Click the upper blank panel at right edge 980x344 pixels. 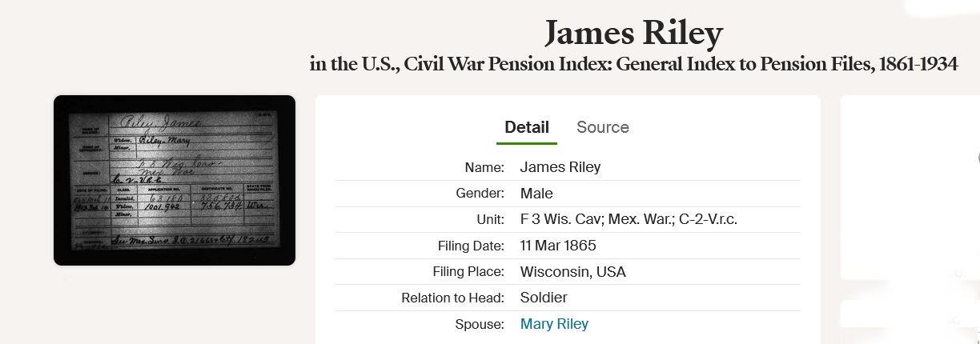pyautogui.click(x=910, y=188)
